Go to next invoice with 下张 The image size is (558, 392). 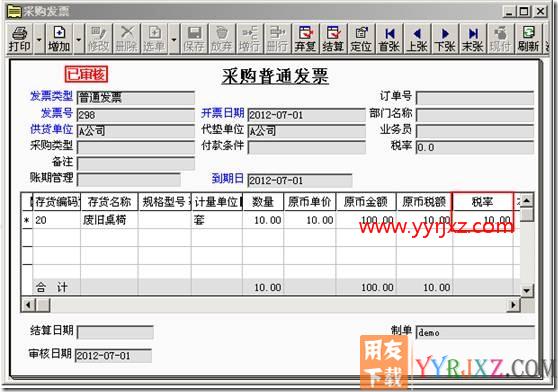tap(445, 39)
